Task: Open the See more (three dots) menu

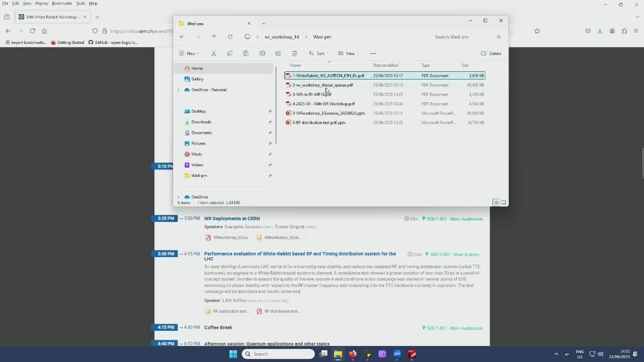Action: pos(373,53)
